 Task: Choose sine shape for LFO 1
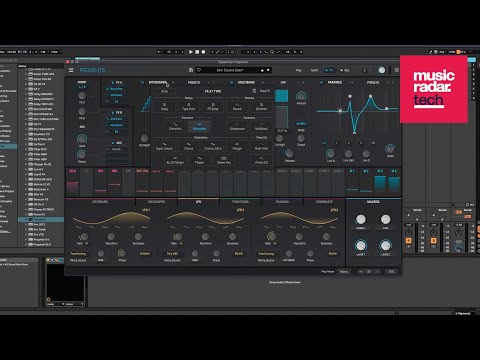pos(79,227)
